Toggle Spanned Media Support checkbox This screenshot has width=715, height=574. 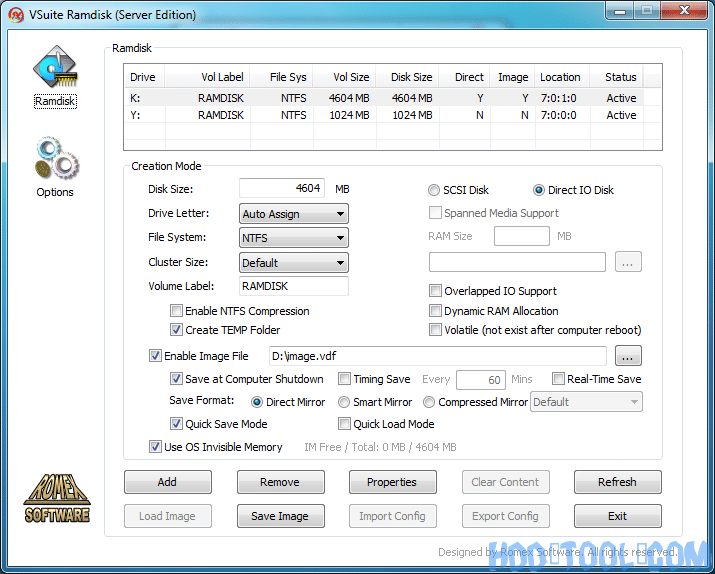[435, 212]
